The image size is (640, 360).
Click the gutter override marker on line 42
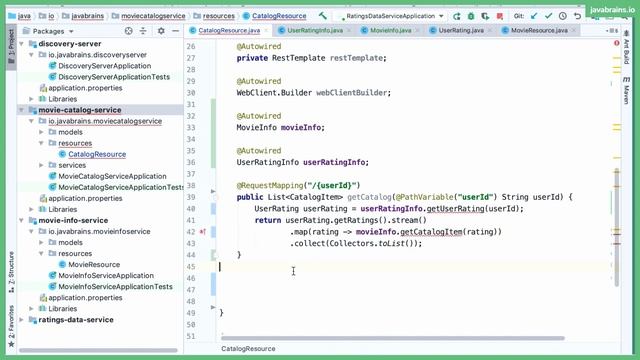click(203, 232)
